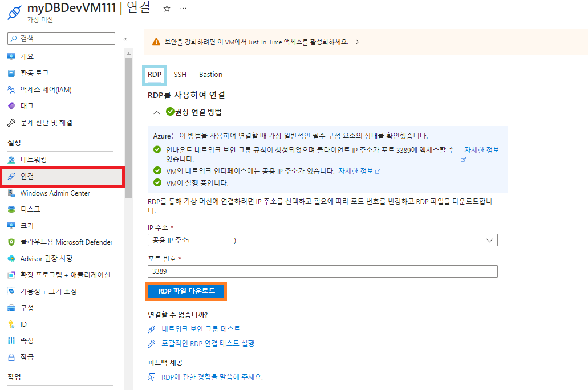Click the orange warning triangle icon
588x390 pixels.
[x=156, y=42]
